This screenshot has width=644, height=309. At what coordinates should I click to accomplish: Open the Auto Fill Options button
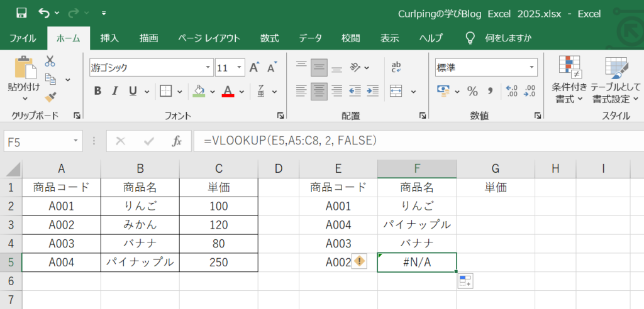(465, 281)
